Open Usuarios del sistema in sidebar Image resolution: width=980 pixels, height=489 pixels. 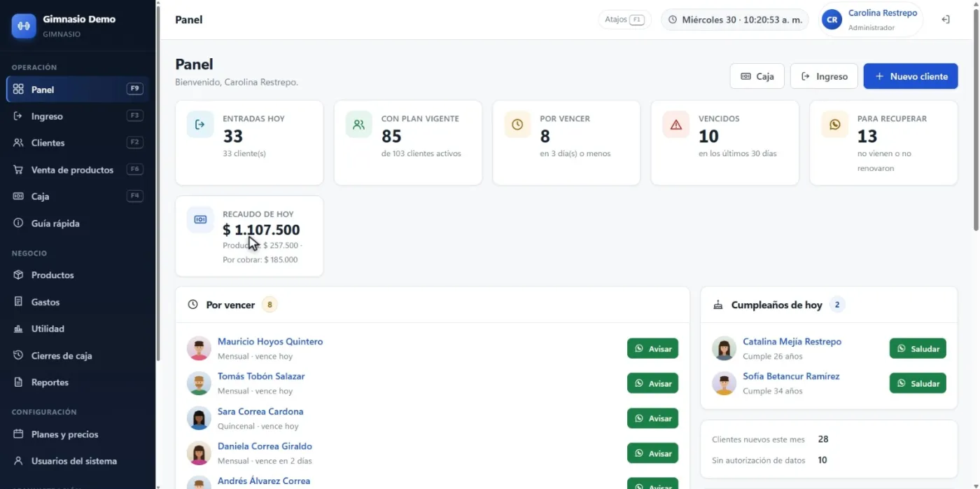click(77, 461)
